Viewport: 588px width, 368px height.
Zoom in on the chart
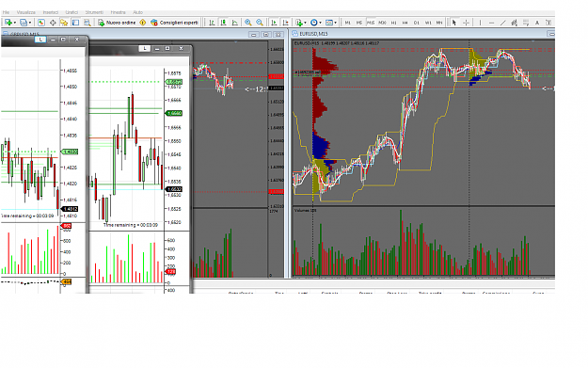coord(247,23)
